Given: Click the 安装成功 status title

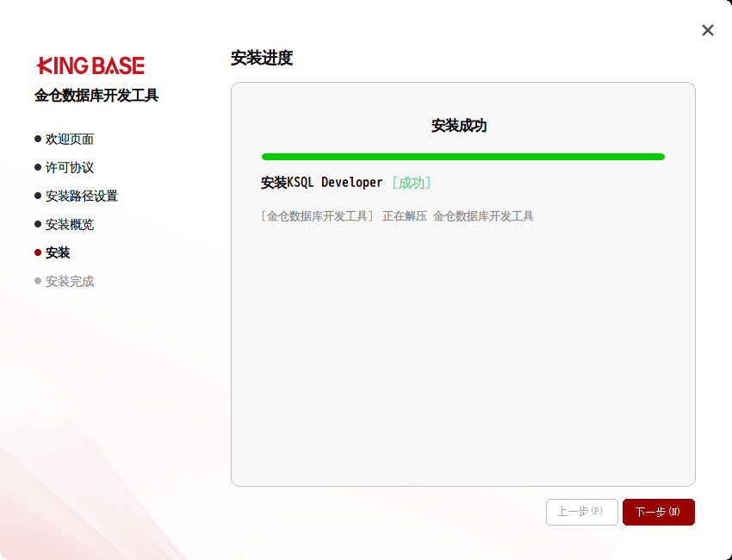Looking at the screenshot, I should click(x=459, y=126).
